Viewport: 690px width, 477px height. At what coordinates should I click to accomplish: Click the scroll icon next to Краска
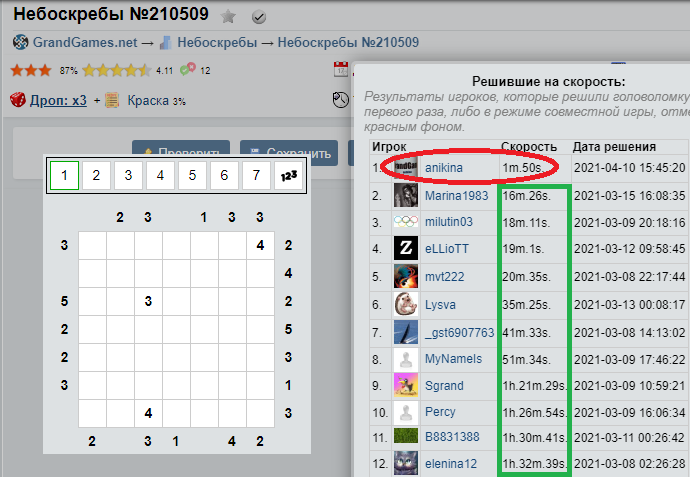(x=113, y=100)
